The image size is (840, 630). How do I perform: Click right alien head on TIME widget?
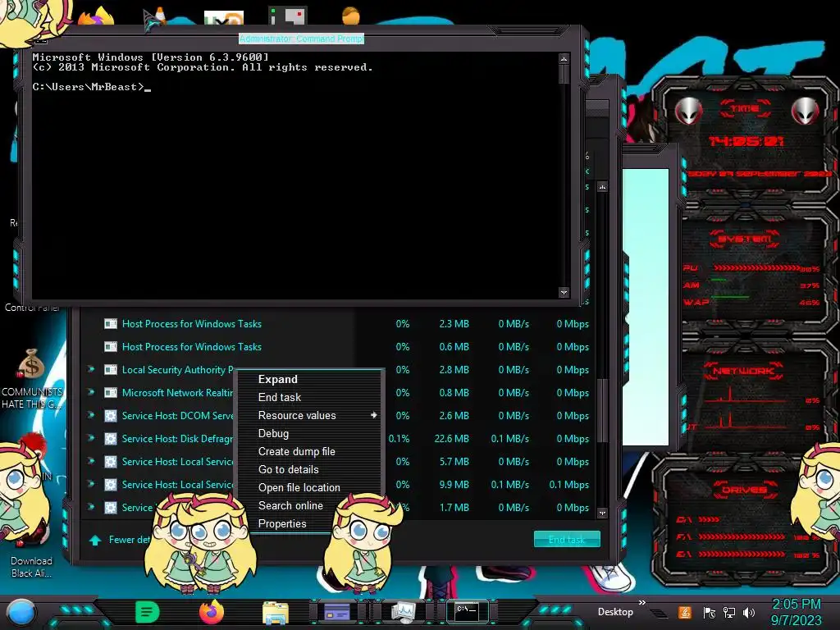[806, 111]
